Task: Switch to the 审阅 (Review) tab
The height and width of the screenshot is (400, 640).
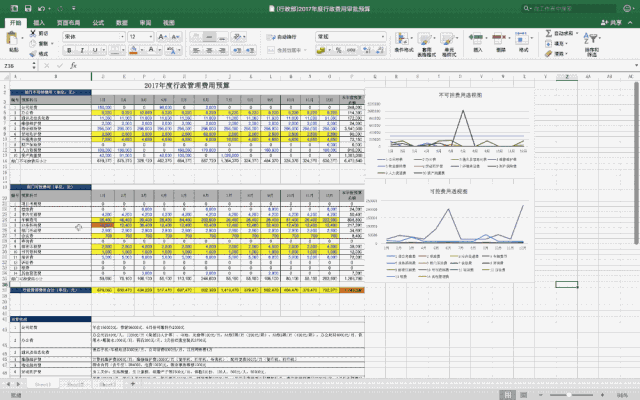Action: pyautogui.click(x=145, y=23)
